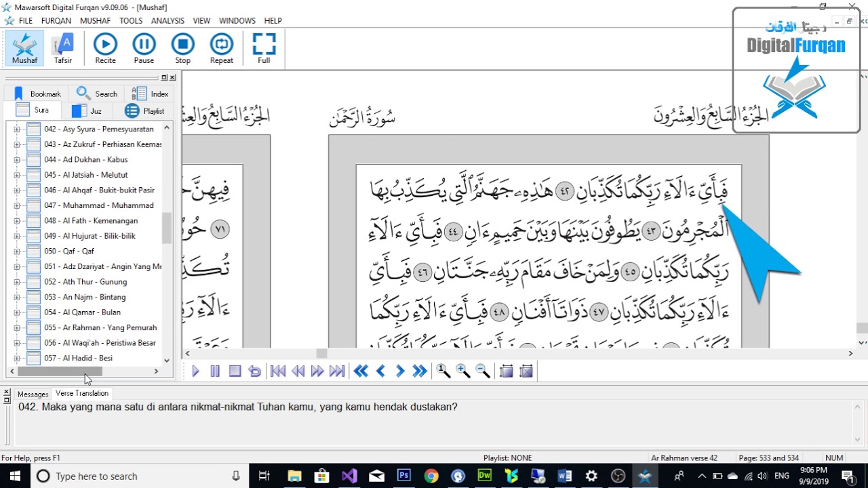
Task: Jump to first verse icon
Action: point(277,371)
